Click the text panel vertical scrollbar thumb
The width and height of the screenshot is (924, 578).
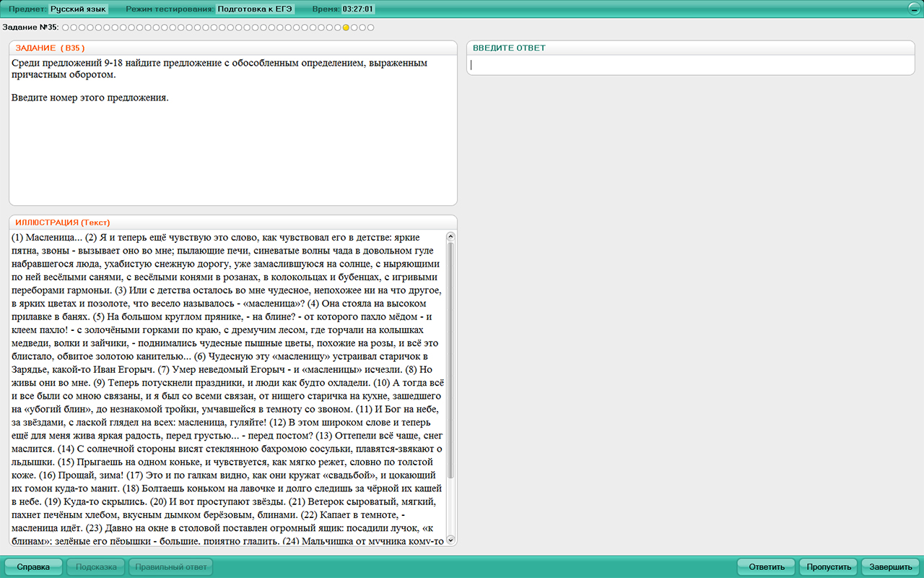click(x=451, y=361)
